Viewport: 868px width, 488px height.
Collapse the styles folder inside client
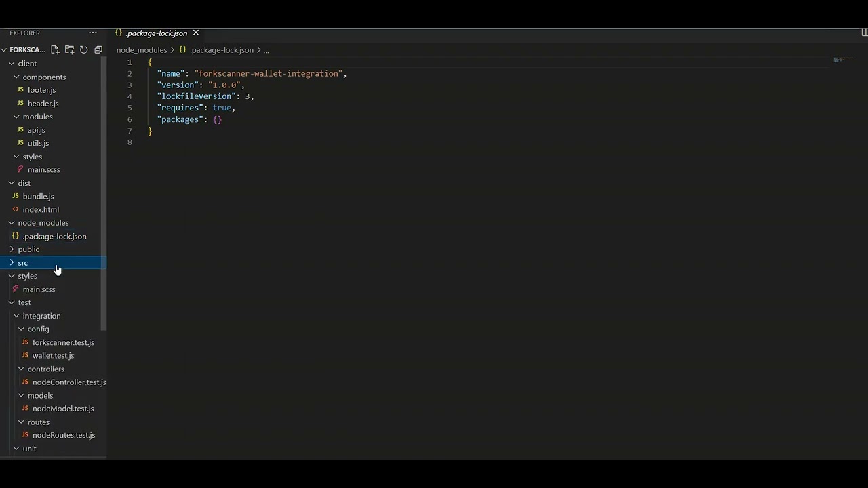16,157
